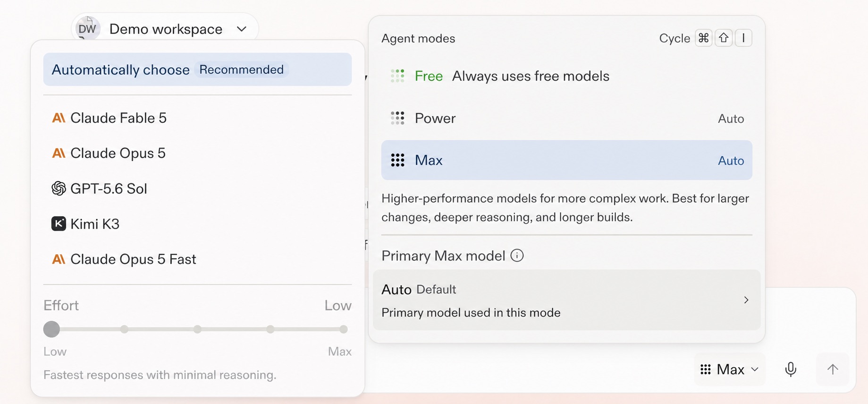Click the Primary Max model label
This screenshot has width=868, height=404.
coord(443,256)
